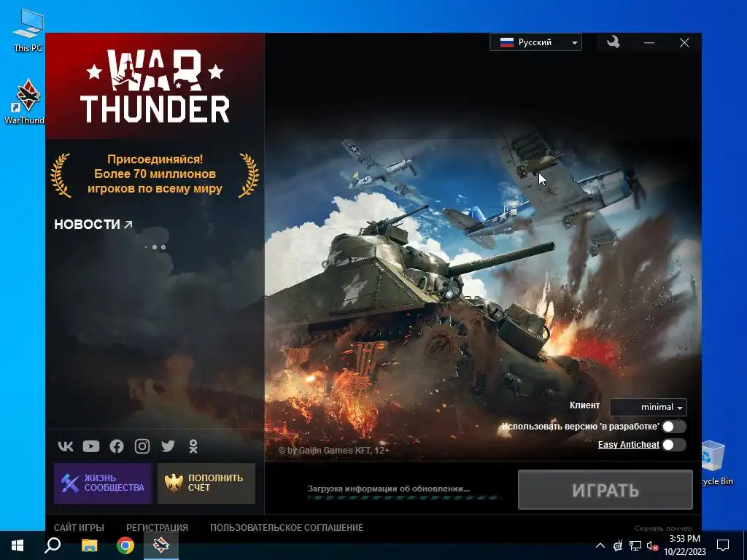Open the YouTube channel icon
Image resolution: width=747 pixels, height=560 pixels.
point(91,446)
